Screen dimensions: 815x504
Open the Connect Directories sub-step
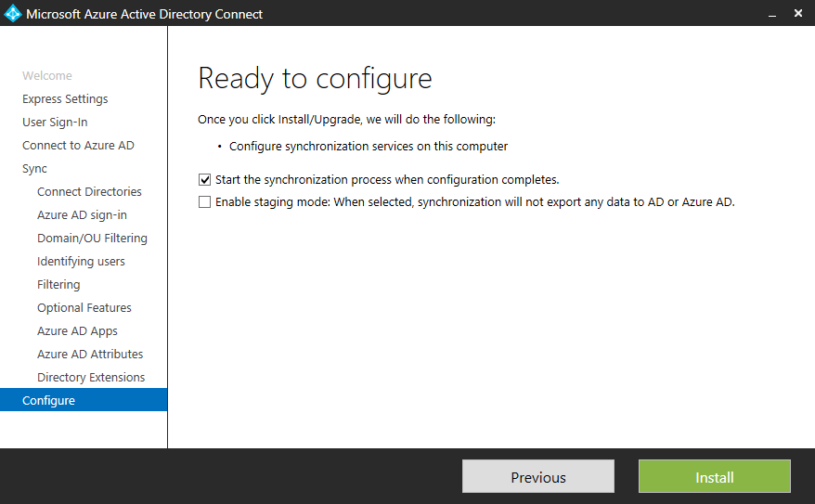pyautogui.click(x=89, y=192)
